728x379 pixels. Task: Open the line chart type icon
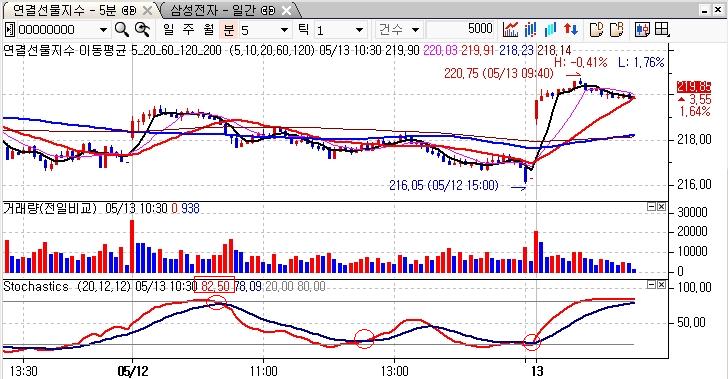tap(510, 29)
